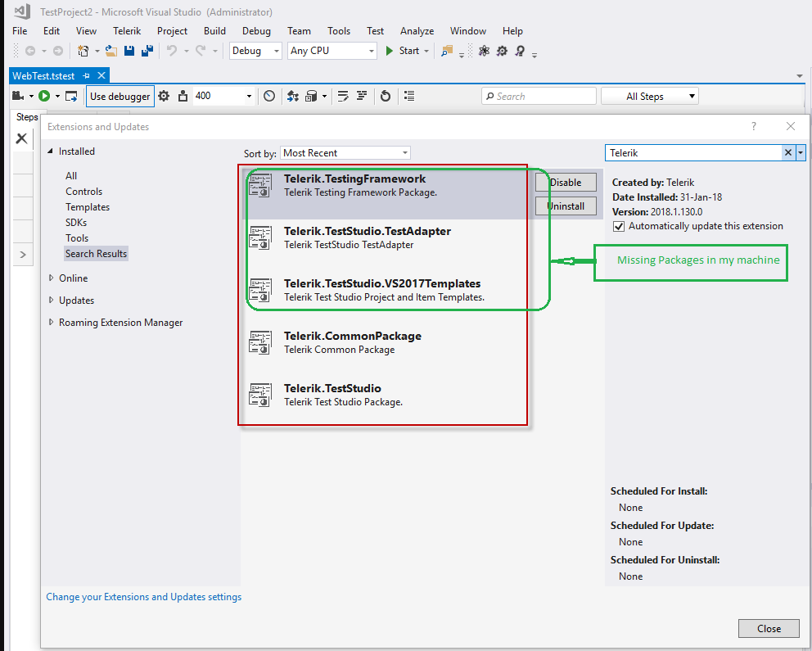Click the data binding arrows icon
The height and width of the screenshot is (651, 812).
point(292,96)
